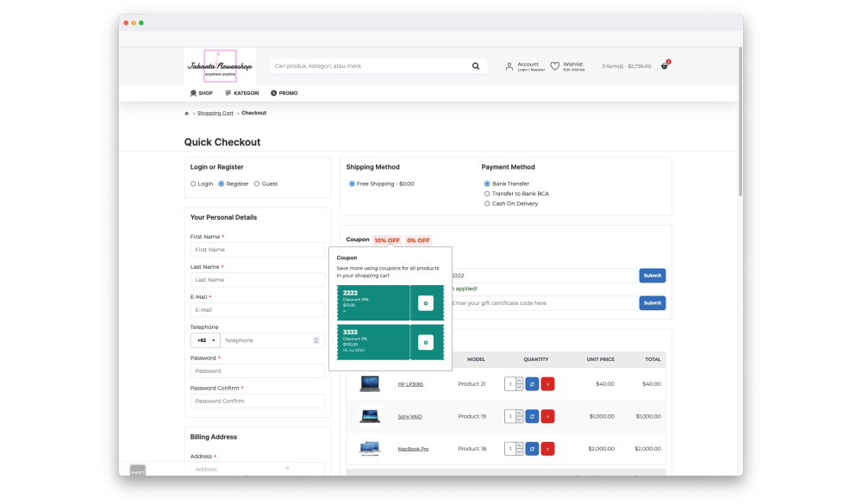Click quantity stepper for MacBook Pro
Viewport: 862px width, 504px height.
[518, 449]
